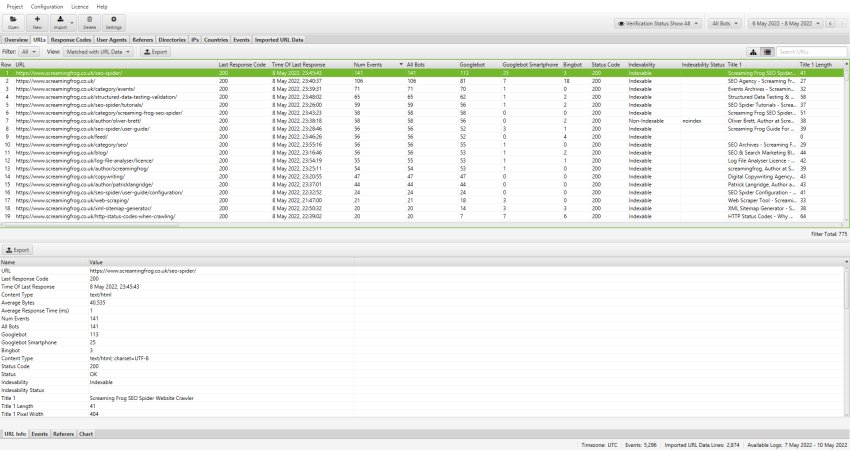Switch to the Imported URL Data tab

[279, 40]
